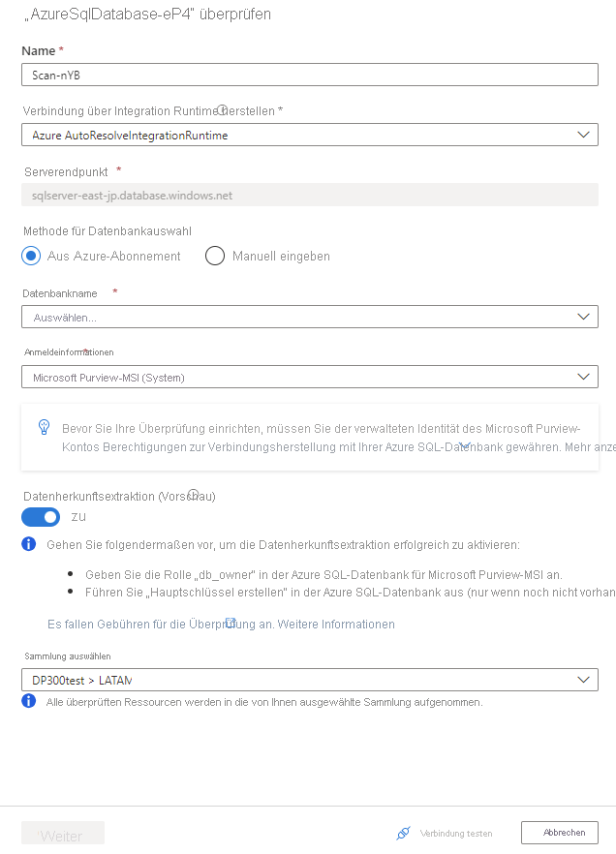Click blue info icon before 'Gehen Sie folgendermaßen'
The width and height of the screenshot is (616, 854).
click(x=29, y=544)
